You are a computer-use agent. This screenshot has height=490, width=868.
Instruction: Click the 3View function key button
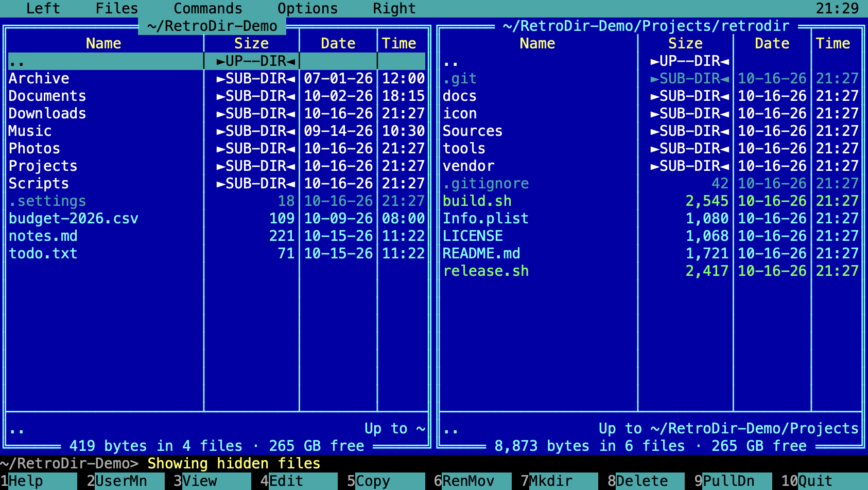pyautogui.click(x=212, y=481)
